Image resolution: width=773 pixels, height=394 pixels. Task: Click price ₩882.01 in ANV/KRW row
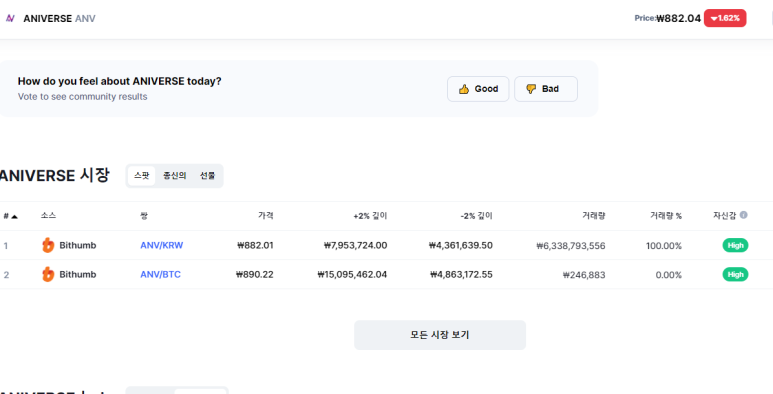click(x=255, y=245)
